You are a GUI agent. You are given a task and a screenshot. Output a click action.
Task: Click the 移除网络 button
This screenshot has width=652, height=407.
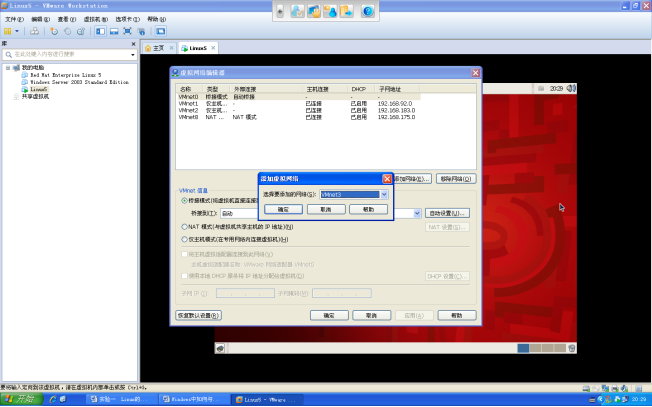pyautogui.click(x=456, y=179)
